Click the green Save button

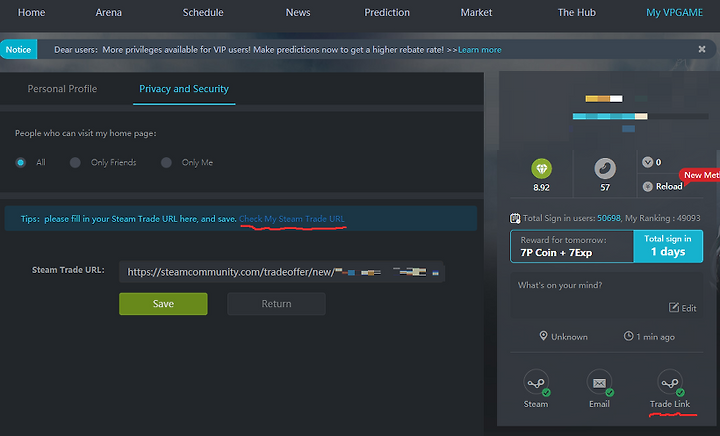163,304
